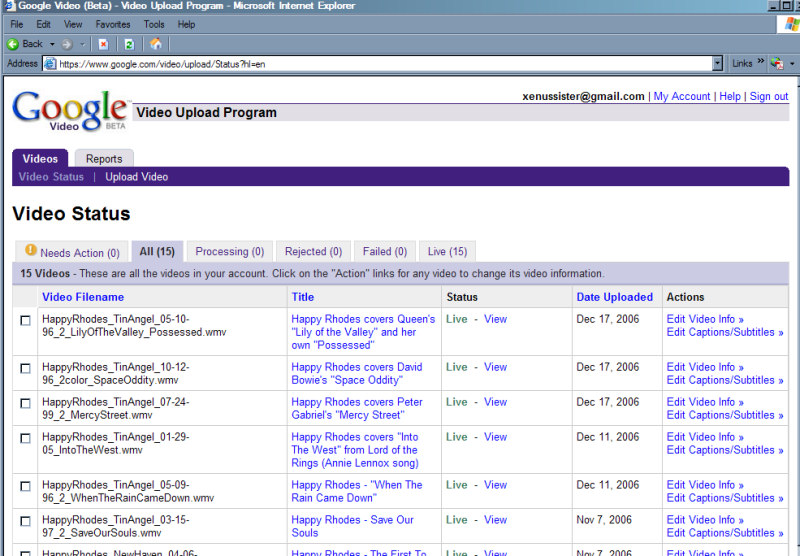Open the Tools menu

[x=154, y=24]
